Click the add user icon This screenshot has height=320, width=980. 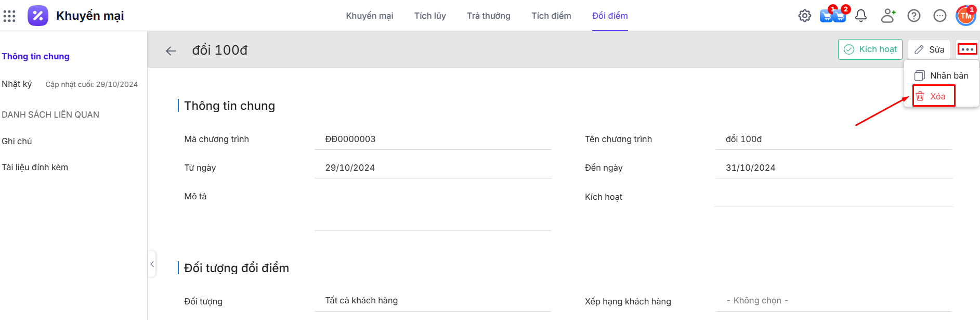click(888, 16)
